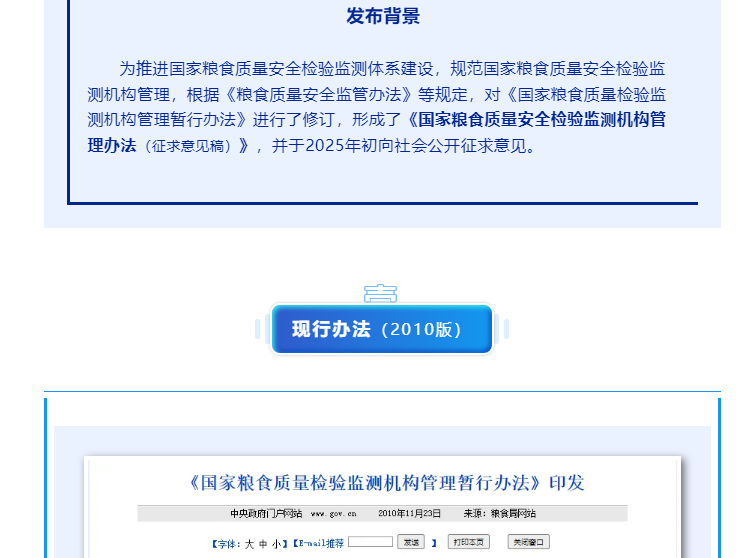754x558 pixels.
Task: Click the decorative bars left of the 现行办法 banner
Action: [x=260, y=329]
